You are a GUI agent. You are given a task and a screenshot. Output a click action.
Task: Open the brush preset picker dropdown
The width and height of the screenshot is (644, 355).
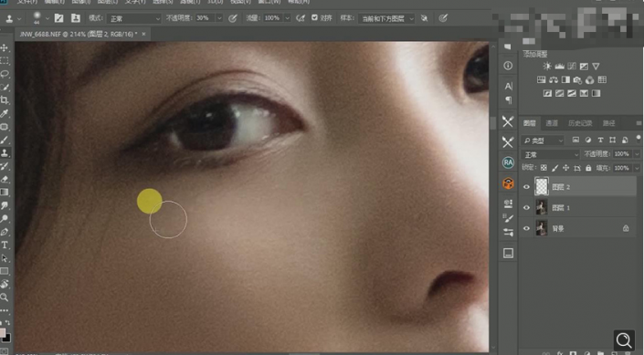pos(48,18)
